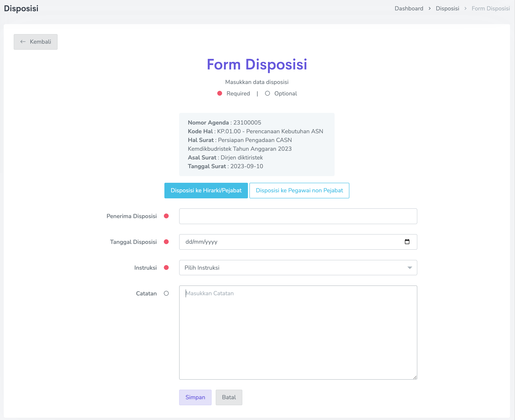This screenshot has height=420, width=515.
Task: Focus the Penerima Disposisi input field
Action: [x=298, y=216]
